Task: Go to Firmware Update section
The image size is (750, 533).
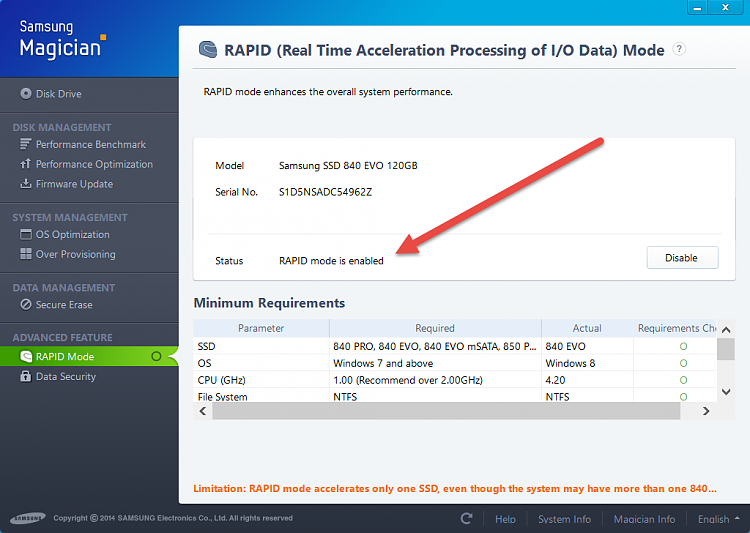Action: (74, 184)
